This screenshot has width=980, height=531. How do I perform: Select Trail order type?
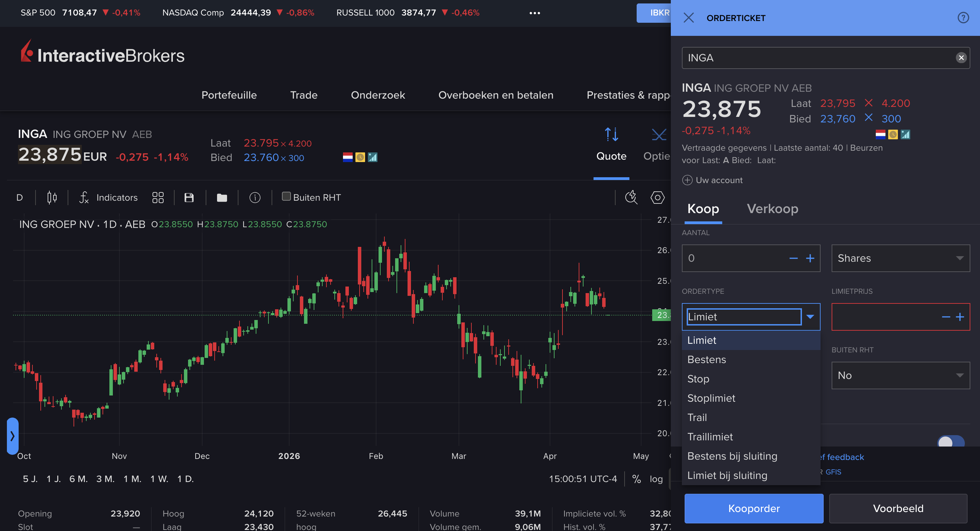pyautogui.click(x=751, y=418)
